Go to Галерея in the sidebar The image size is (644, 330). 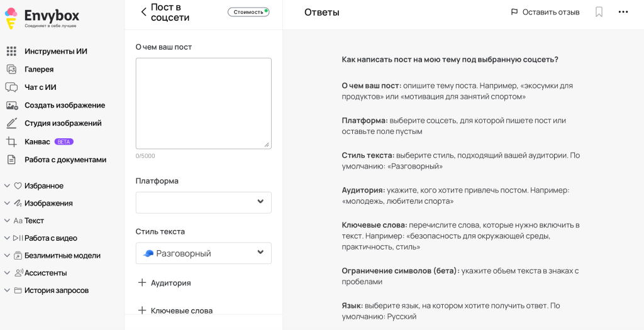(39, 69)
